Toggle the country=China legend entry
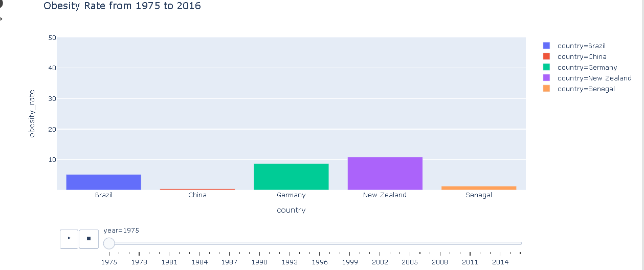This screenshot has height=270, width=644. pos(582,57)
